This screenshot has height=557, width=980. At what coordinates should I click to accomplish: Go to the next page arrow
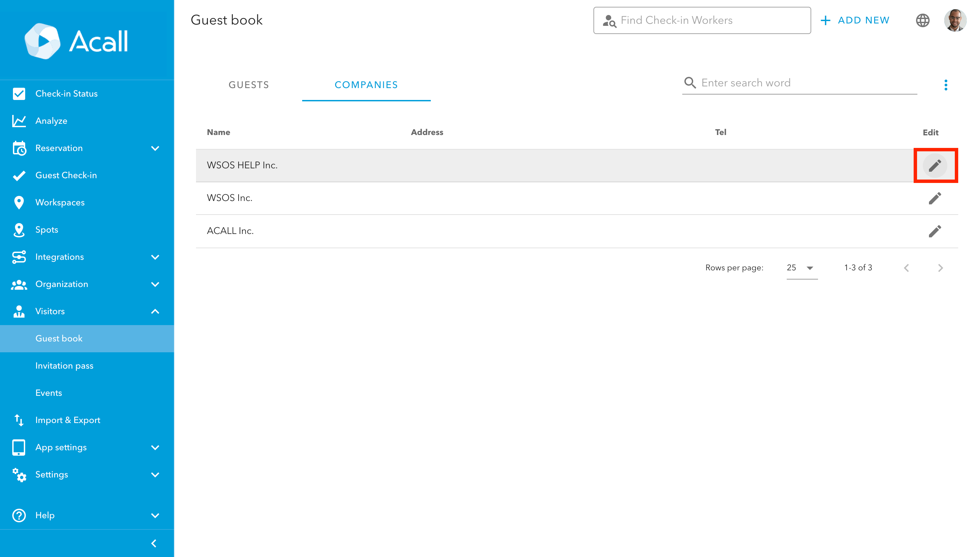[x=940, y=268]
